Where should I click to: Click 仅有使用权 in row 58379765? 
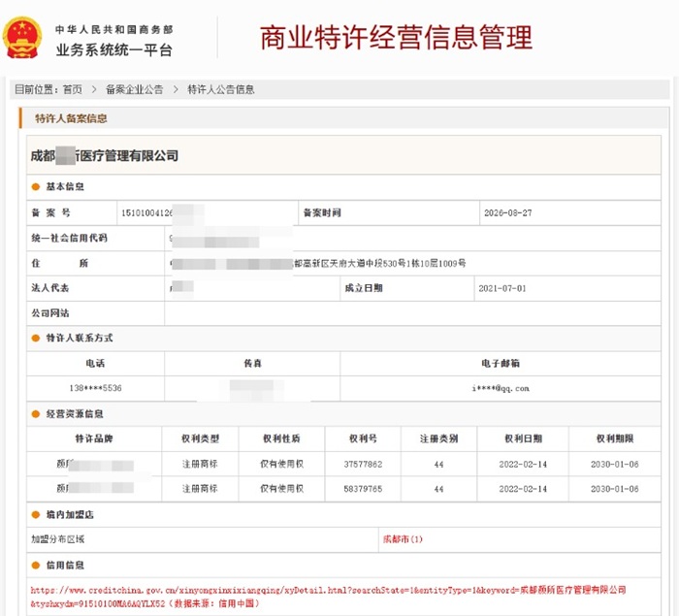[282, 489]
